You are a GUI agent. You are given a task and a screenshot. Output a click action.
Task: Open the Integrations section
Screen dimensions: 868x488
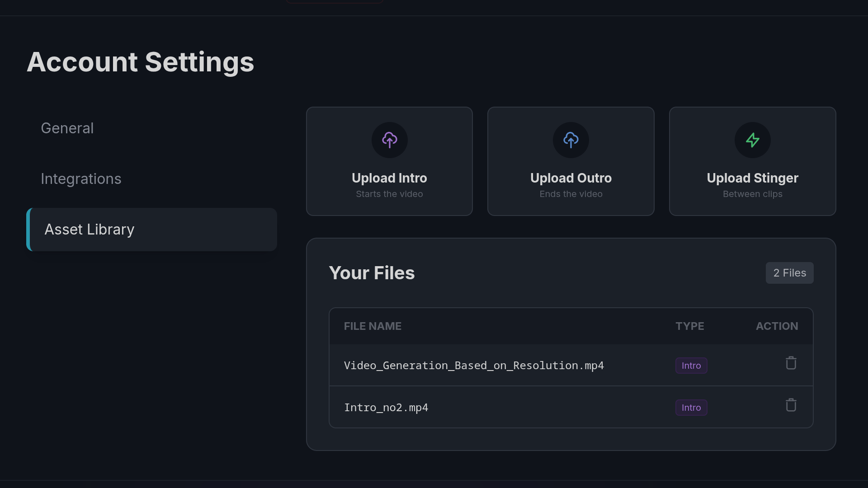(81, 179)
